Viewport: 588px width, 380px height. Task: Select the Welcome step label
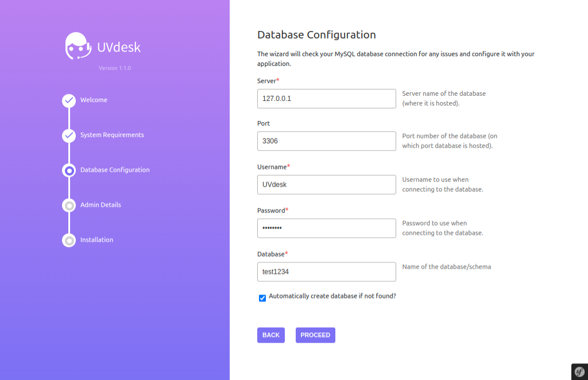(94, 100)
